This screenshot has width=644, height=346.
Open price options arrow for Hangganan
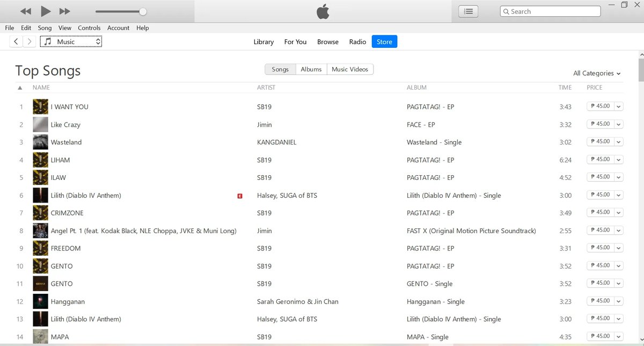pyautogui.click(x=619, y=301)
